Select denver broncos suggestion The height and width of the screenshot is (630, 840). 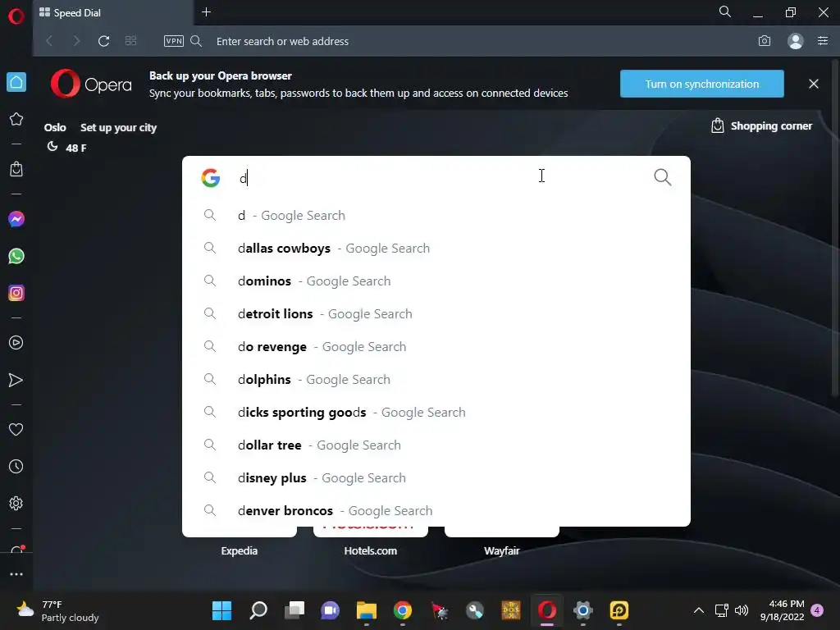tap(436, 510)
